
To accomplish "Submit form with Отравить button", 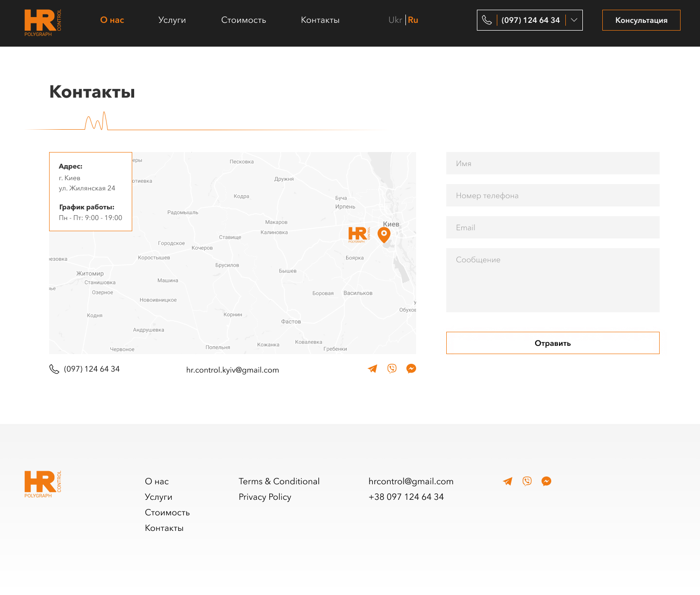I will tap(553, 343).
